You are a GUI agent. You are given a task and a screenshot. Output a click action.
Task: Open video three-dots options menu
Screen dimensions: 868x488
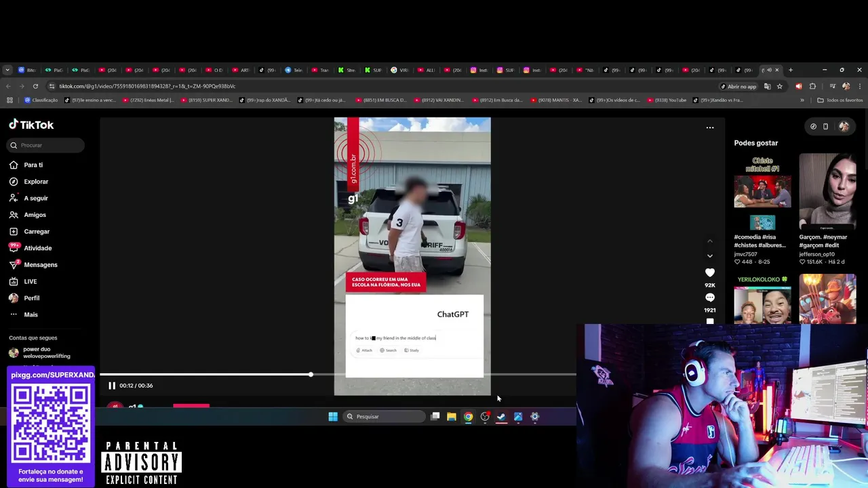pos(710,127)
